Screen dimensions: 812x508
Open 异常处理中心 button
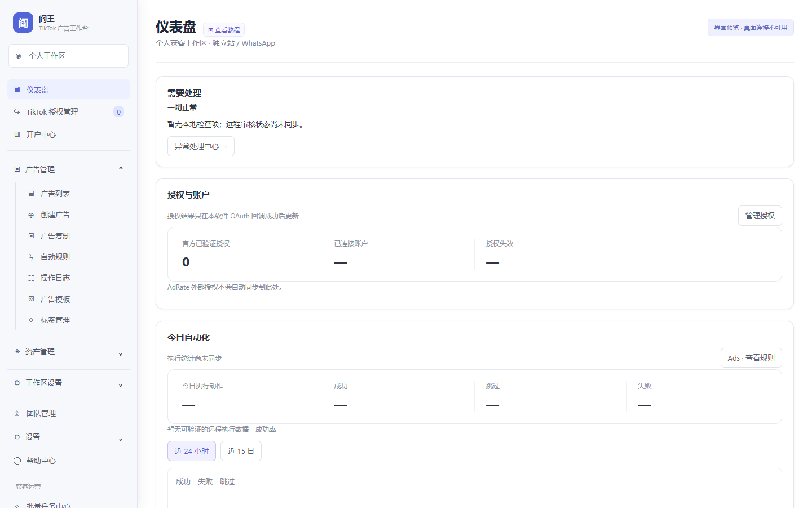click(x=201, y=146)
